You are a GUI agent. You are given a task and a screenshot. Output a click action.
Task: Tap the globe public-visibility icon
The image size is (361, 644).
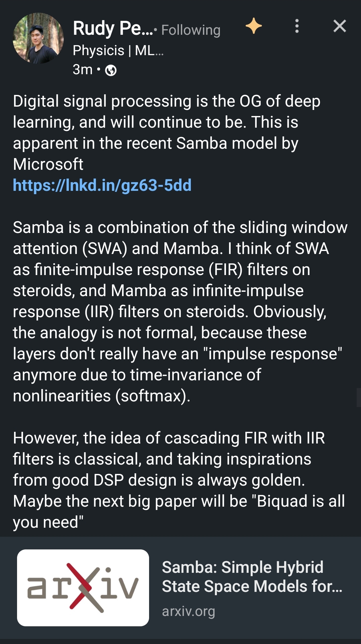point(111,71)
